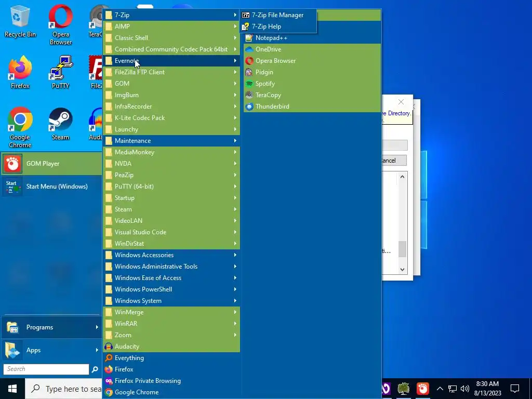Open Thunderbird mail client
The height and width of the screenshot is (399, 532).
(x=312, y=107)
